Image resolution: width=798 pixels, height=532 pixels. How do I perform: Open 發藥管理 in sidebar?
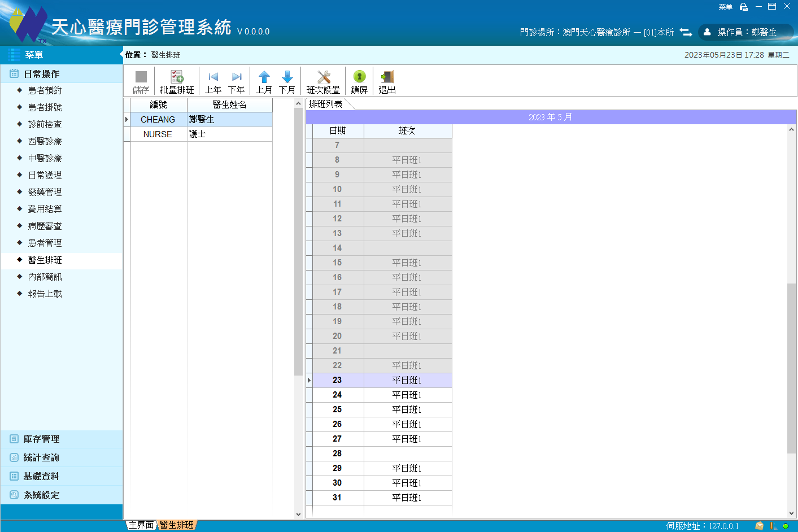(x=45, y=192)
